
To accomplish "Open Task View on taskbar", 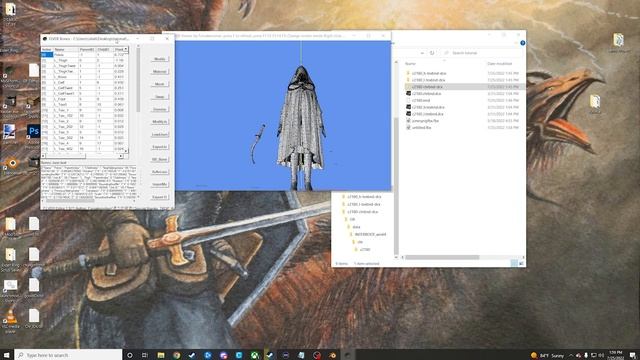I will click(x=145, y=355).
